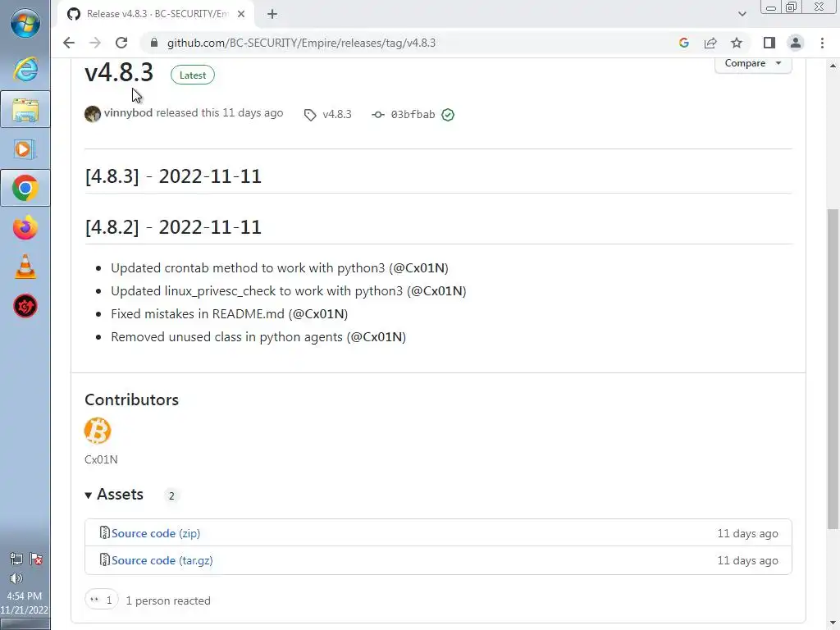This screenshot has height=630, width=840.
Task: Click the eyes reaction button
Action: (101, 600)
